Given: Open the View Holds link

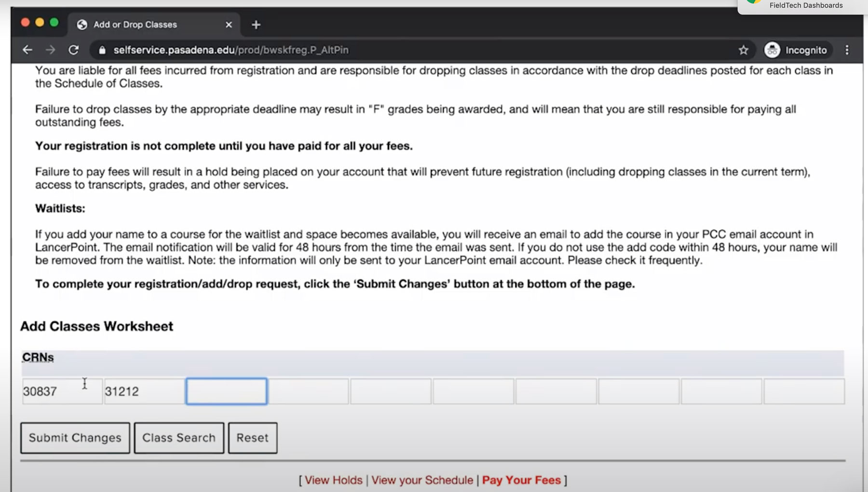Looking at the screenshot, I should click(x=333, y=480).
